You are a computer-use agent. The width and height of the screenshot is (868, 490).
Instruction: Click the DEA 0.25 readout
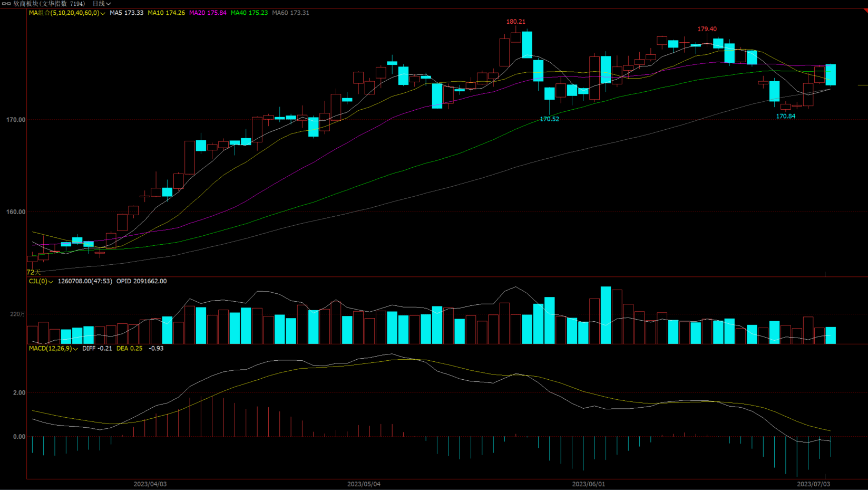130,348
